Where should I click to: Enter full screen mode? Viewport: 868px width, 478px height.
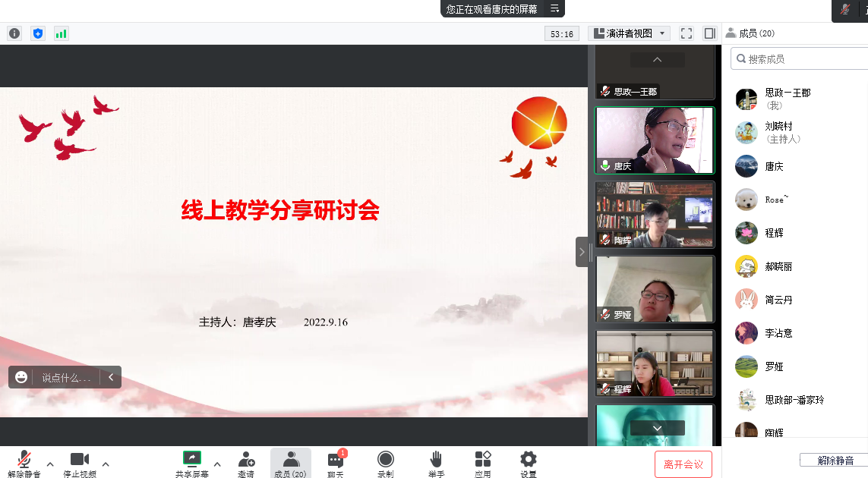click(x=687, y=33)
